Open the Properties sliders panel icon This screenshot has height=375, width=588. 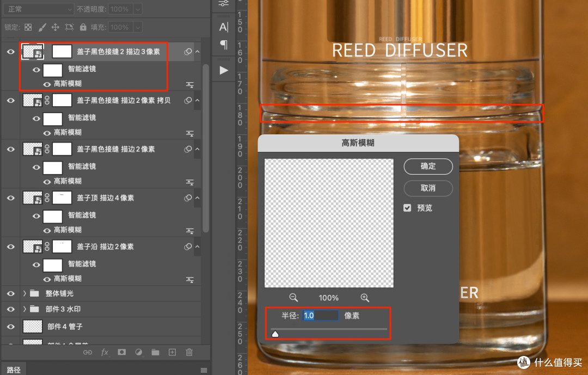click(x=224, y=3)
